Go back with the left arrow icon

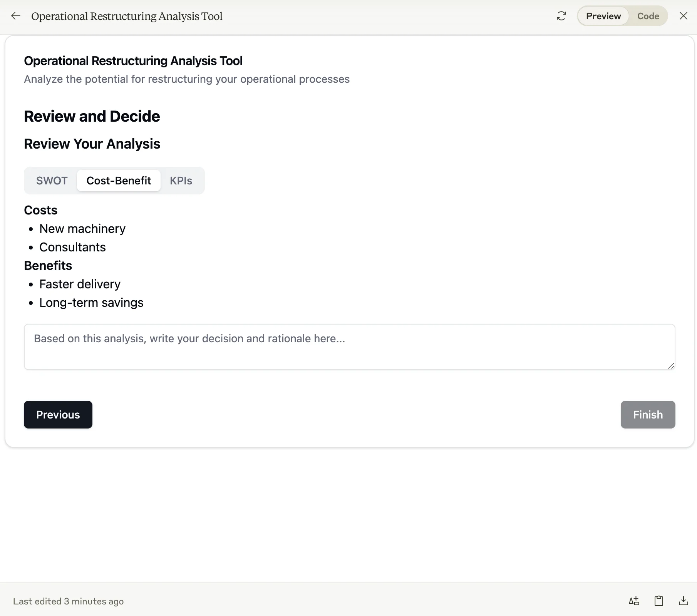point(16,16)
